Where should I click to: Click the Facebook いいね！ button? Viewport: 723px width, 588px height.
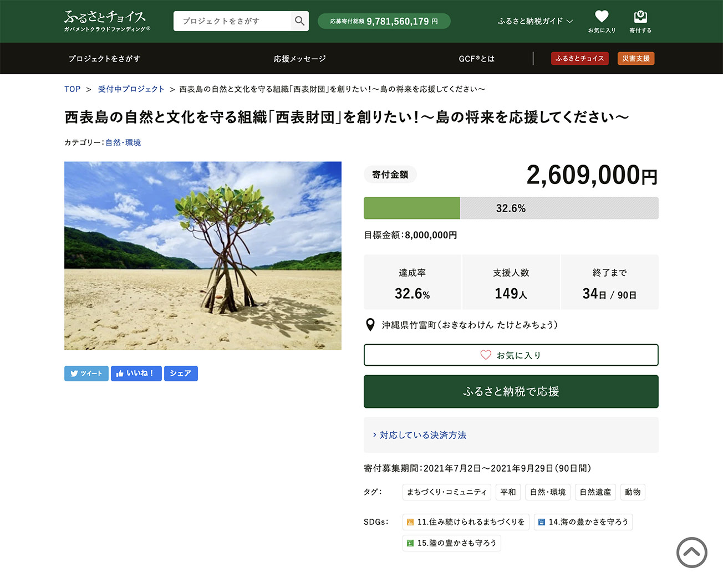point(136,374)
